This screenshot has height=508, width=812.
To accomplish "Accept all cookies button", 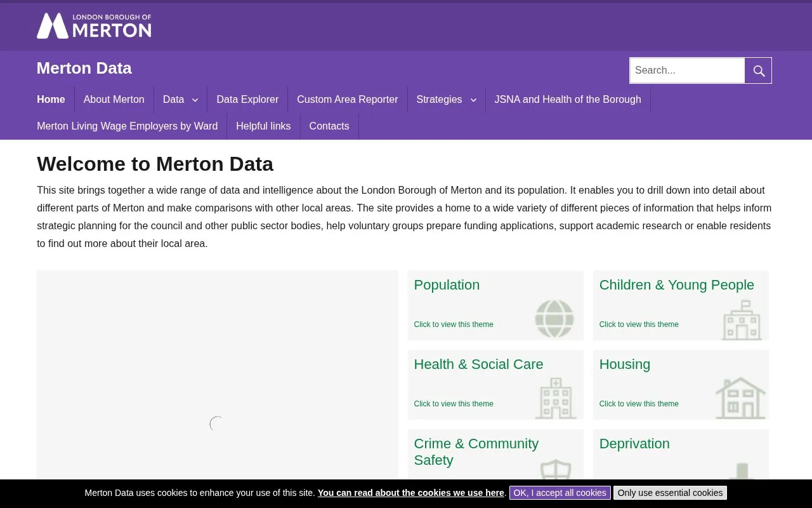I will 560,493.
